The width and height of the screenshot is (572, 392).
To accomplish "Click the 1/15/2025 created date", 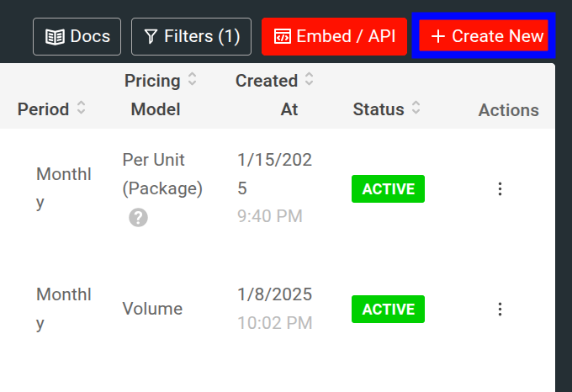I will (274, 174).
